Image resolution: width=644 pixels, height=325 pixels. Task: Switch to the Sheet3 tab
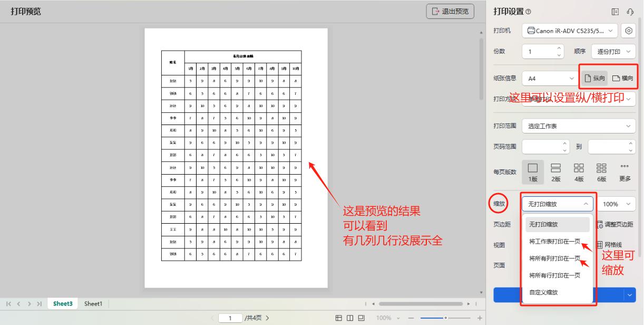(x=63, y=304)
